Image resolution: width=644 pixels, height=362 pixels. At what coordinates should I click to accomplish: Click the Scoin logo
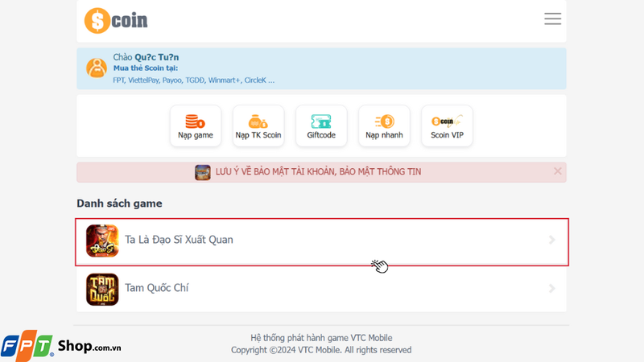click(x=116, y=21)
